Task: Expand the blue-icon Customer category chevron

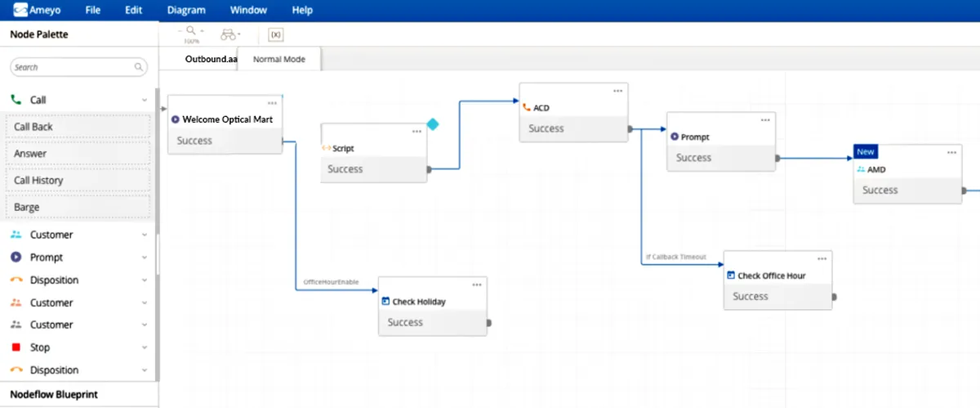Action: click(145, 235)
